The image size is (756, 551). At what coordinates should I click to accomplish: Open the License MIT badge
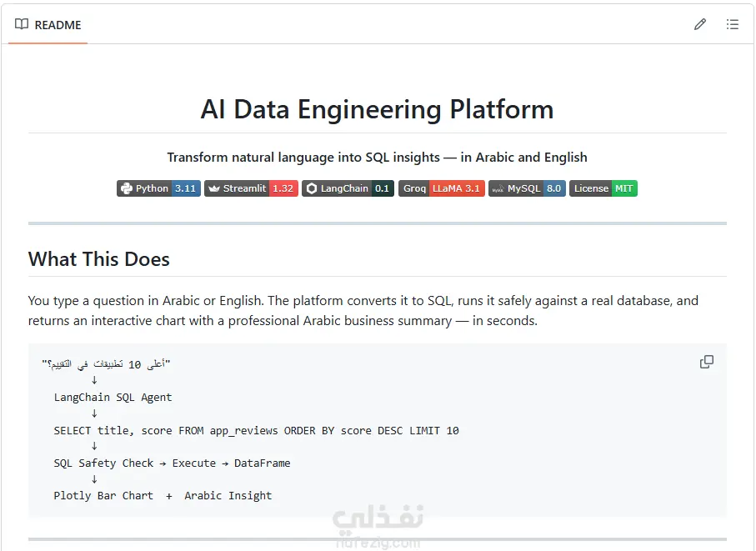click(x=603, y=188)
